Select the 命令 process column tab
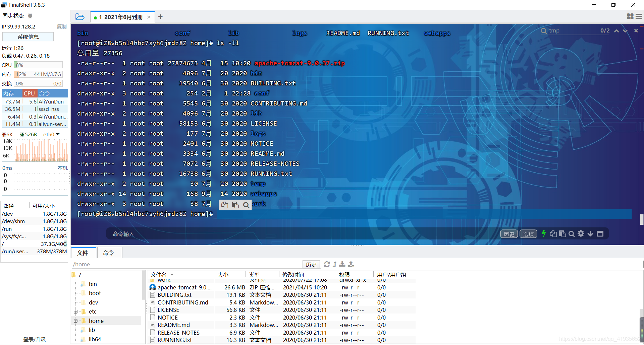 click(x=52, y=93)
